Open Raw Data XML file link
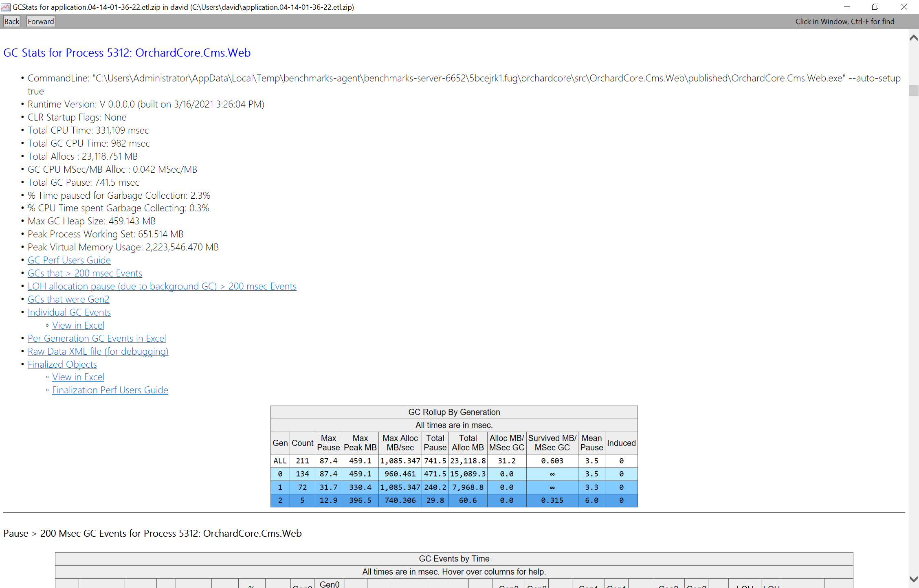The height and width of the screenshot is (588, 919). point(98,351)
